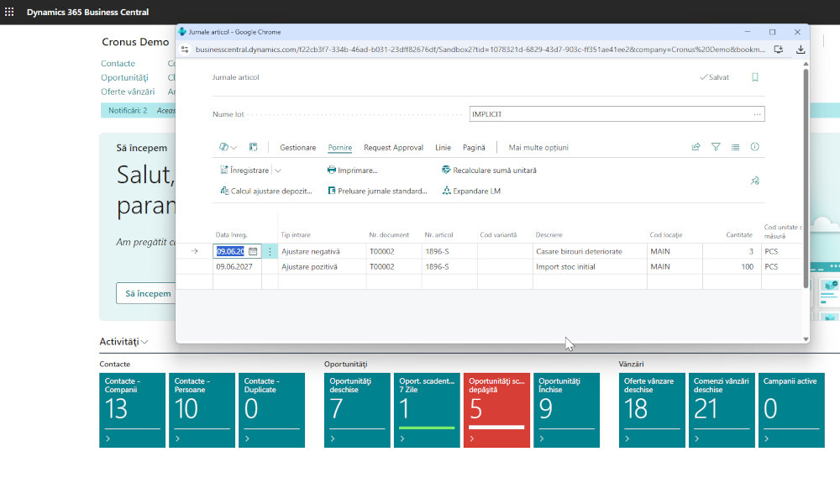Click the quantity 100 cell
The image size is (840, 504).
pos(732,267)
